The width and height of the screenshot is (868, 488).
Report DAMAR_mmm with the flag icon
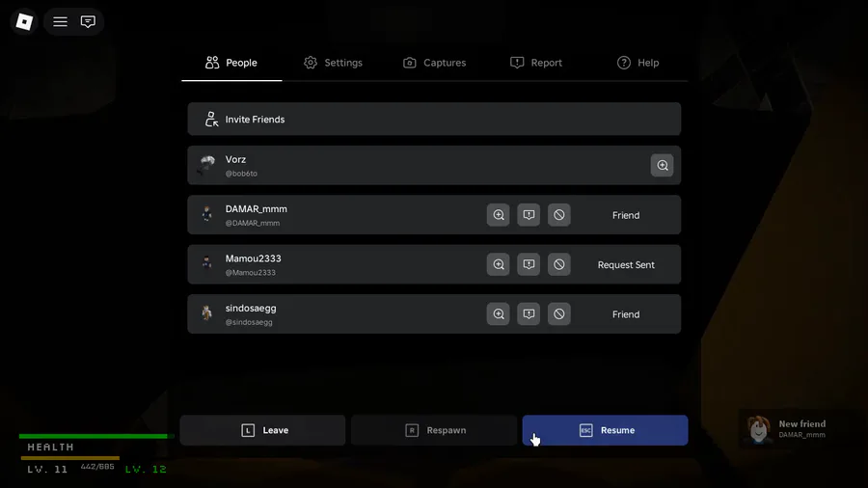[x=529, y=215]
